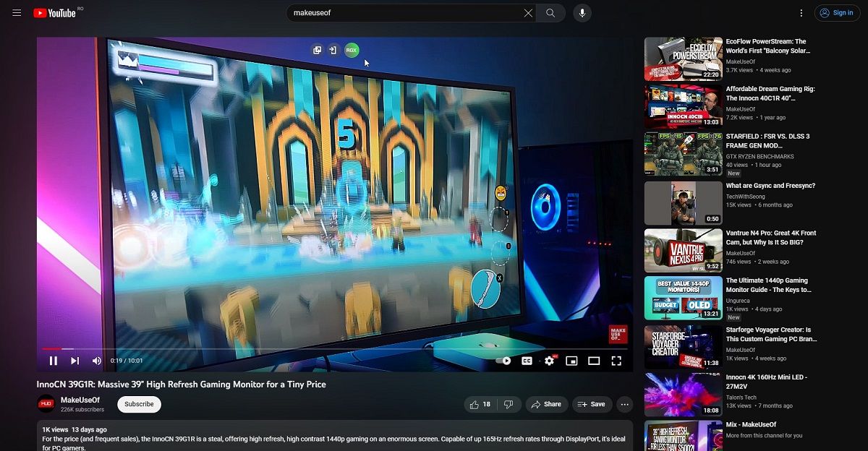The height and width of the screenshot is (451, 868).
Task: Subscribe to the MakeUseOf channel
Action: 139,404
